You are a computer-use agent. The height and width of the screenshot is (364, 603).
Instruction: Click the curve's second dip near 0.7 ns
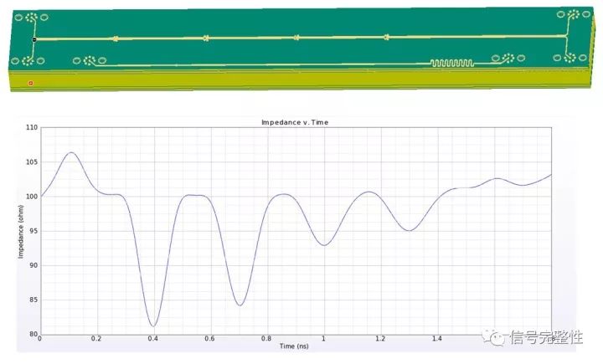[x=239, y=305]
